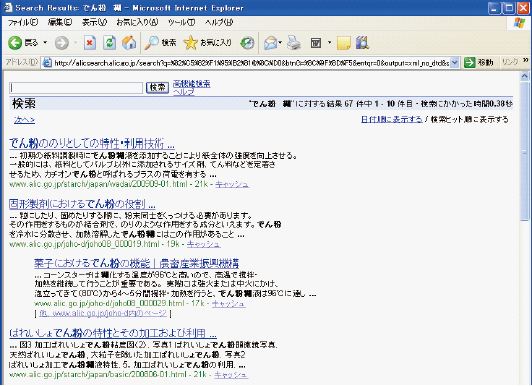Expand the address bar URL dropdown
The height and width of the screenshot is (386, 532).
point(455,63)
